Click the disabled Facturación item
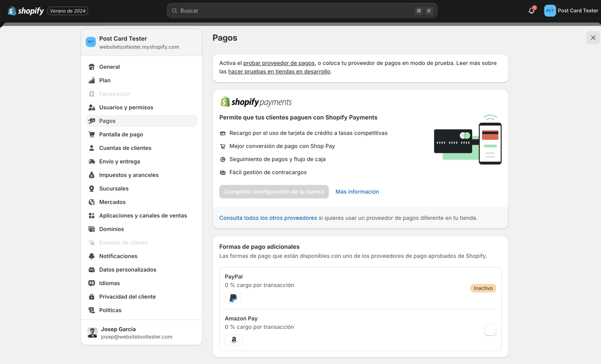The height and width of the screenshot is (364, 601). (x=141, y=94)
